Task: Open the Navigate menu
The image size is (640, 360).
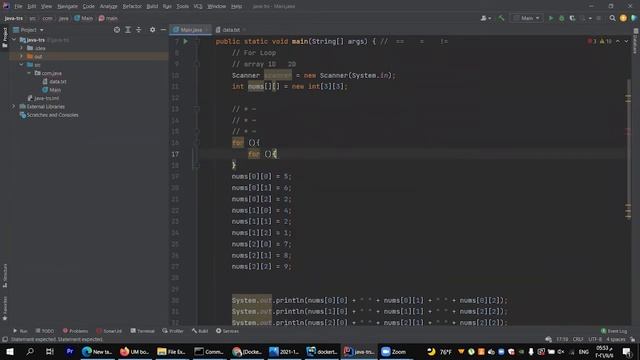Action: (67, 7)
